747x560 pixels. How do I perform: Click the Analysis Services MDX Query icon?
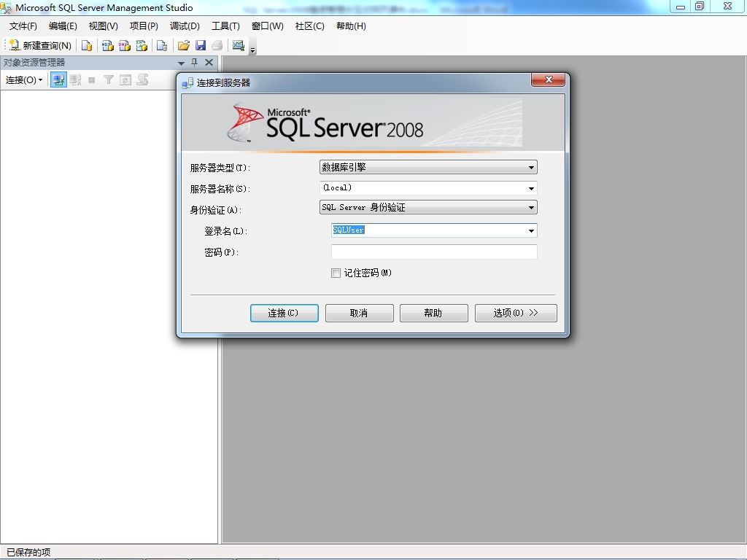point(108,45)
